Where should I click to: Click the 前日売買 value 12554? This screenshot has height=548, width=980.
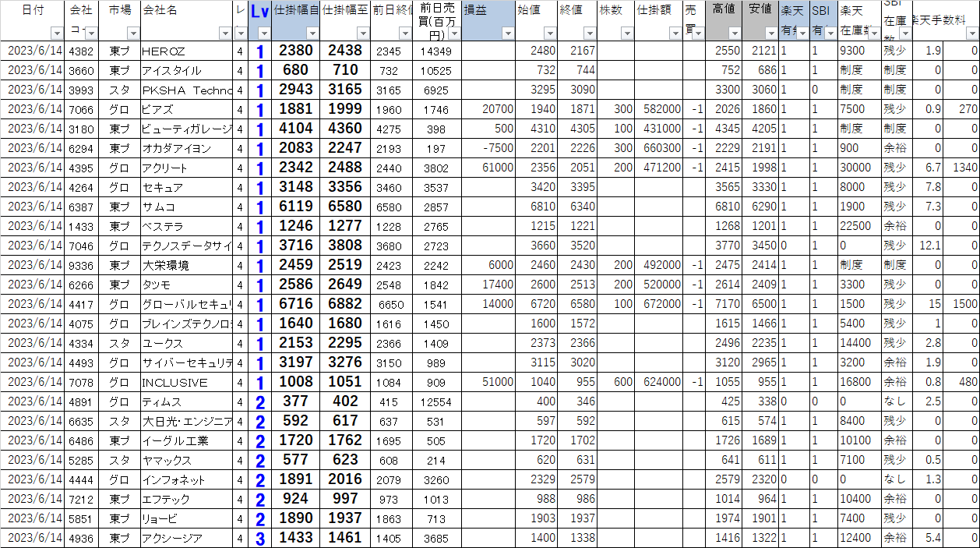pyautogui.click(x=436, y=401)
